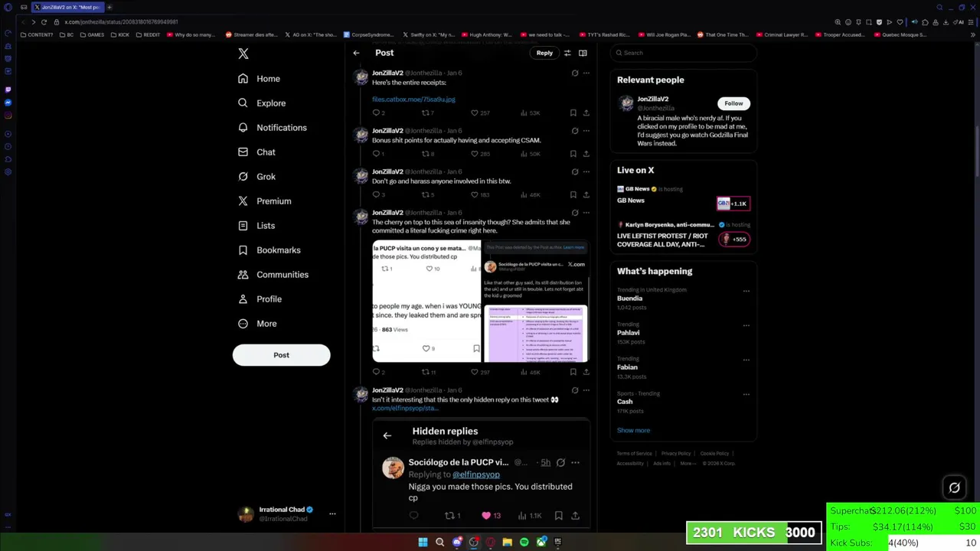Open Home in the sidebar
Image resolution: width=980 pixels, height=551 pixels.
pyautogui.click(x=259, y=79)
